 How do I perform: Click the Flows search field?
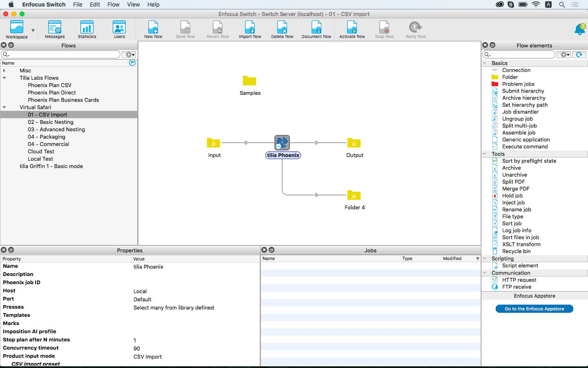pos(61,54)
